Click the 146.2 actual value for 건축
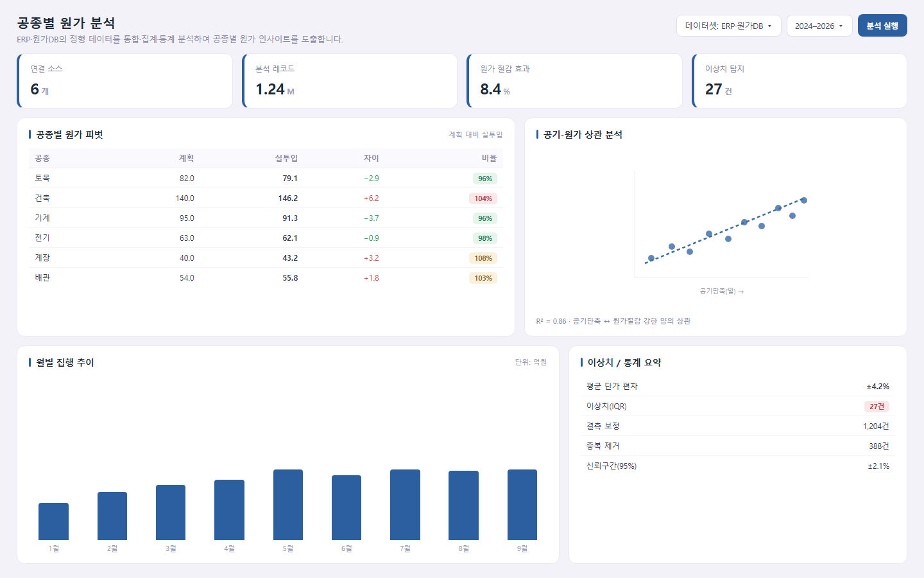Viewport: 924px width, 578px height. click(x=288, y=198)
